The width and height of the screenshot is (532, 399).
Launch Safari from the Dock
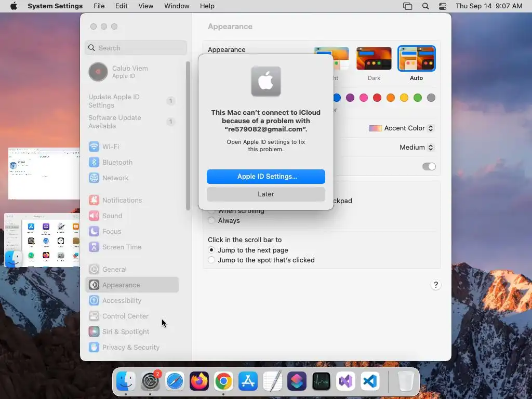point(175,381)
